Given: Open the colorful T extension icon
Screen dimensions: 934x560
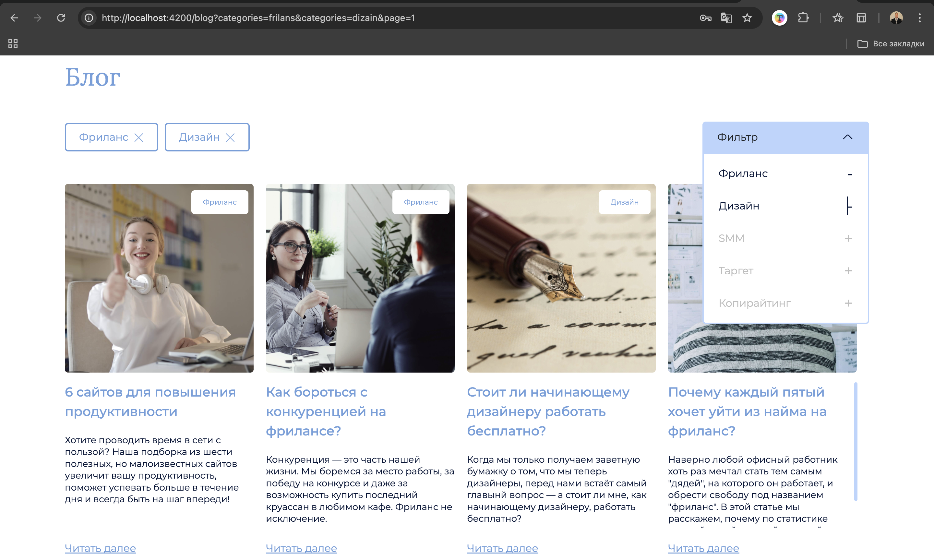Looking at the screenshot, I should [780, 18].
